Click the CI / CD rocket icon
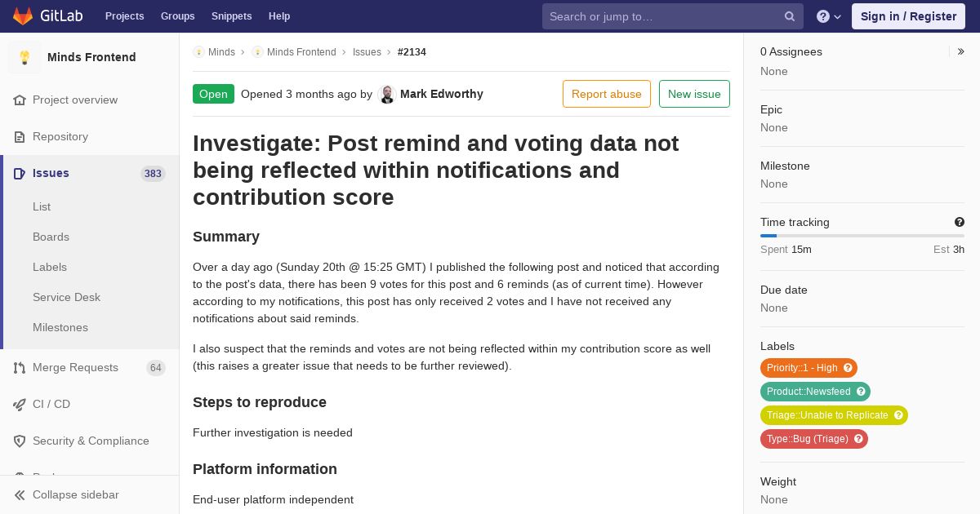The image size is (980, 514). click(20, 405)
